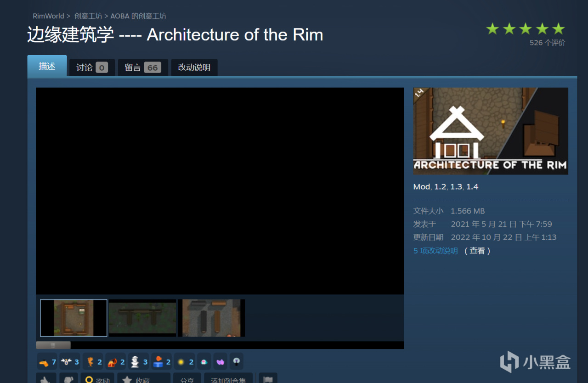
Task: Report the item with the flag icon
Action: (x=268, y=378)
